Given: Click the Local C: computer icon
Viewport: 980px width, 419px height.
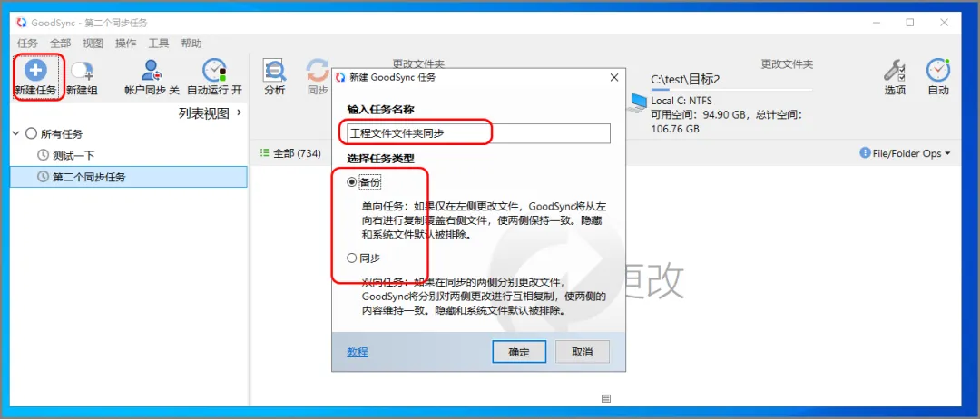Looking at the screenshot, I should point(638,103).
